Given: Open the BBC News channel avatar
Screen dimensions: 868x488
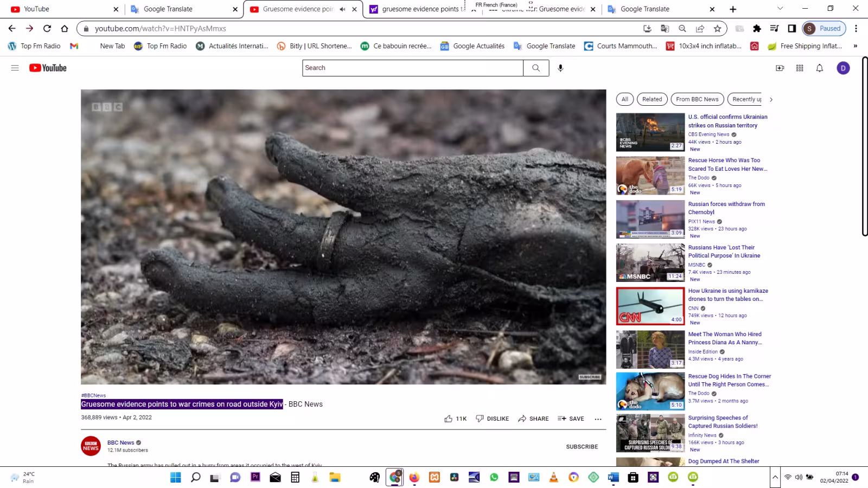Looking at the screenshot, I should point(91,446).
